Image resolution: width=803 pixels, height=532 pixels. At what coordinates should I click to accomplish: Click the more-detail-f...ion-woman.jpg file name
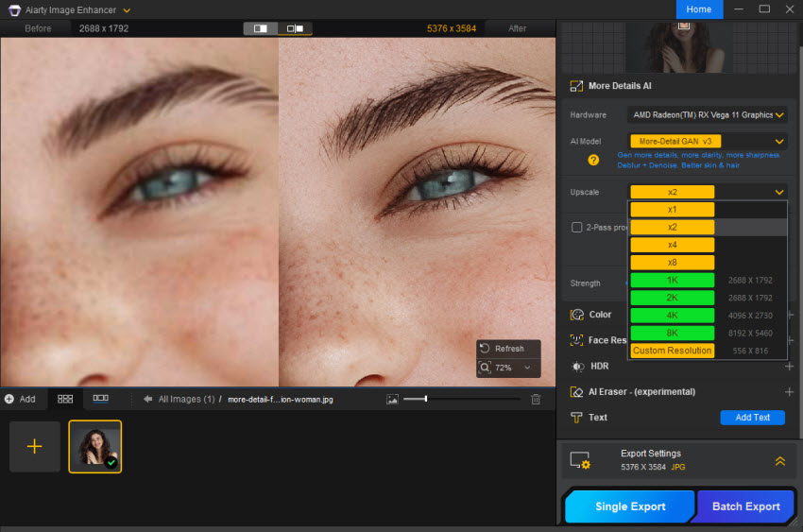coord(281,400)
